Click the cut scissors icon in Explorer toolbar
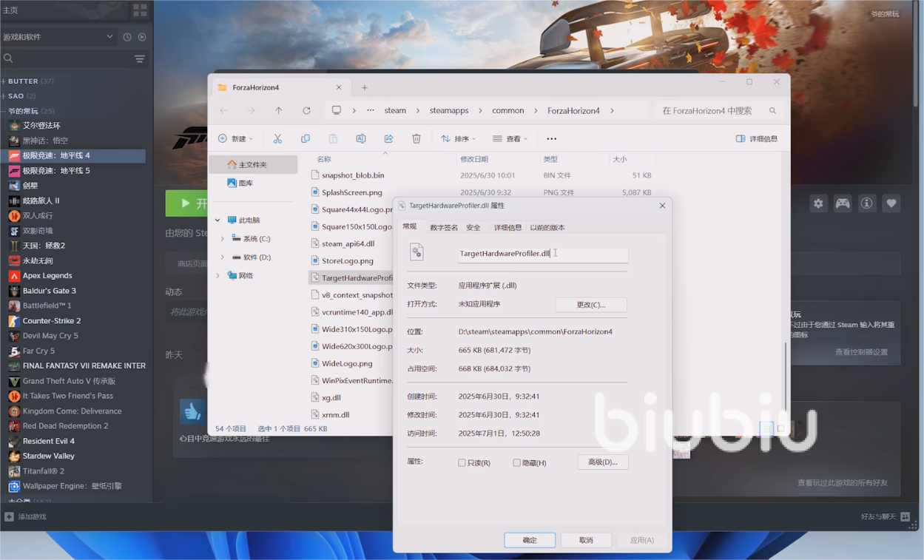The height and width of the screenshot is (560, 924). (277, 139)
